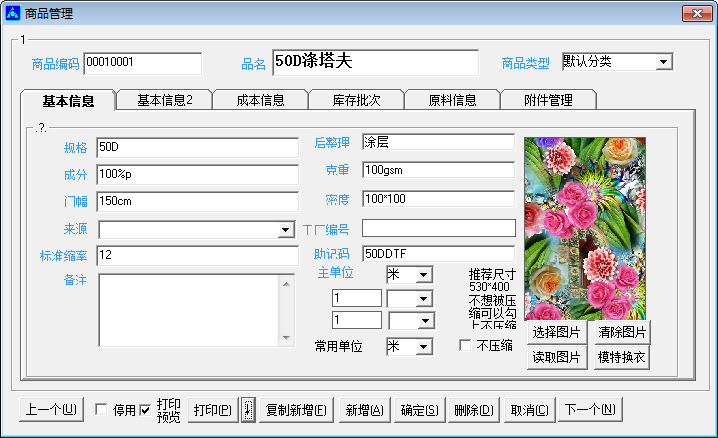718x438 pixels.
Task: Click the 标准缩率 field showing 12
Action: [198, 255]
